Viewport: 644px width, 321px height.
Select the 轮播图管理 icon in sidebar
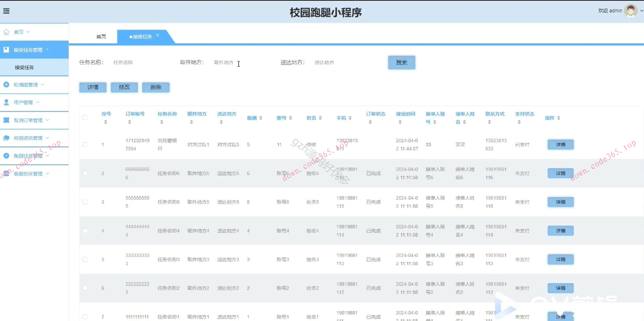pos(6,84)
